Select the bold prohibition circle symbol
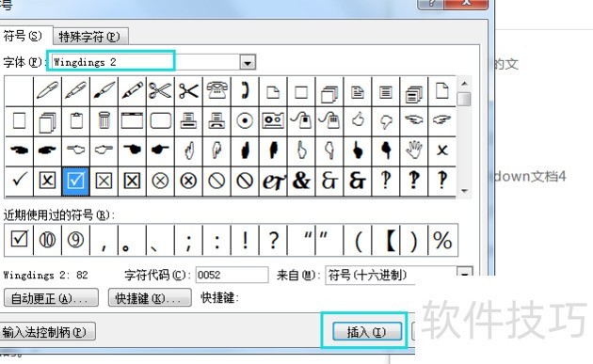Viewport: 593px width, 364px height. (245, 181)
